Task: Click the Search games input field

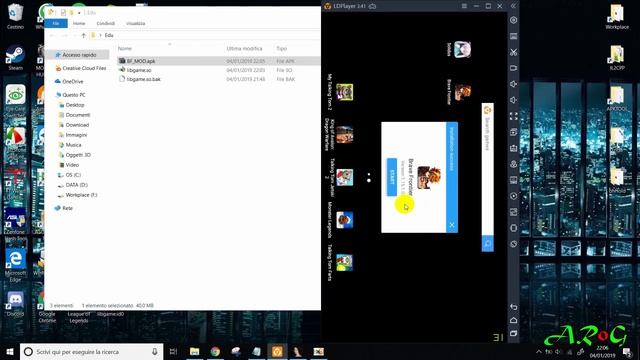Action: (x=487, y=169)
